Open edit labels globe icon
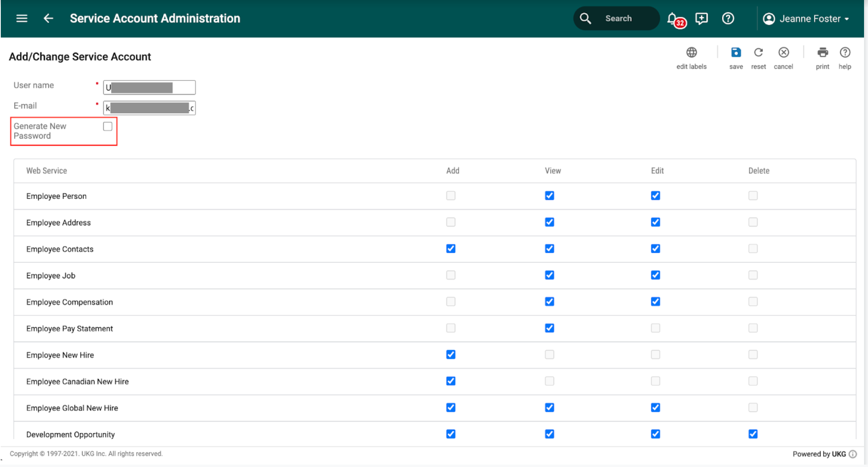 tap(691, 53)
